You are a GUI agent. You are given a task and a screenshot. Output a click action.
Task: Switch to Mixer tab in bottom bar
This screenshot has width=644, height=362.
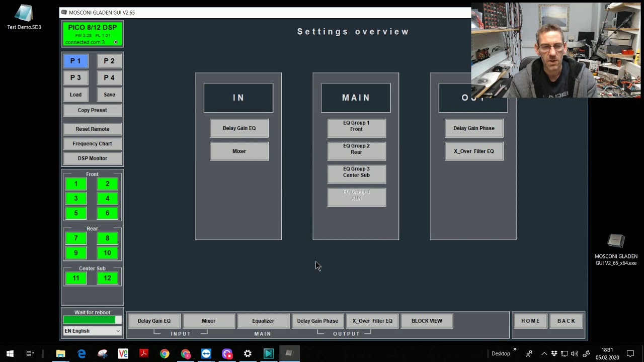pyautogui.click(x=208, y=321)
